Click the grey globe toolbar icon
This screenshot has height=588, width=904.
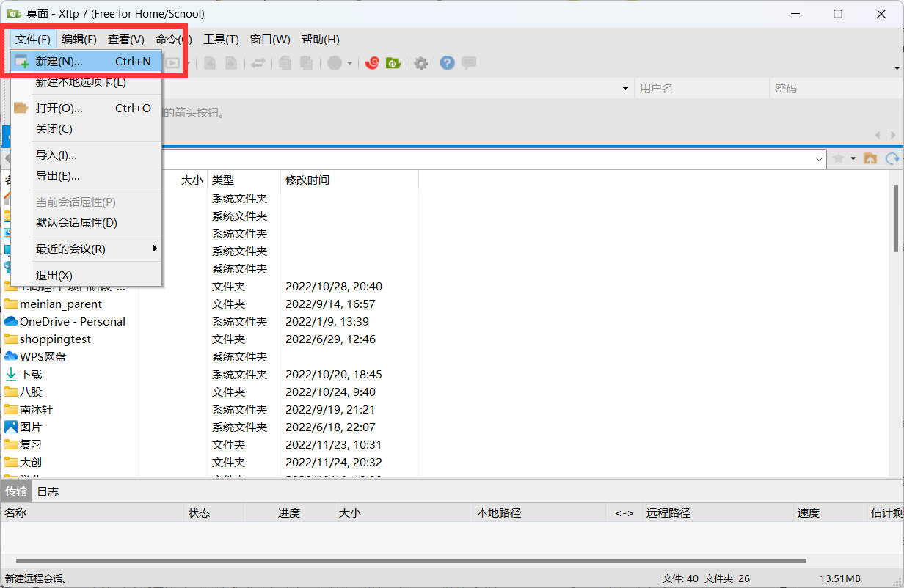coord(335,63)
